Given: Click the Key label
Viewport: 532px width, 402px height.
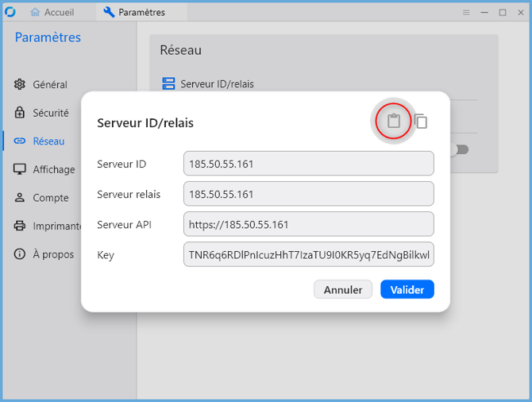Looking at the screenshot, I should [106, 255].
